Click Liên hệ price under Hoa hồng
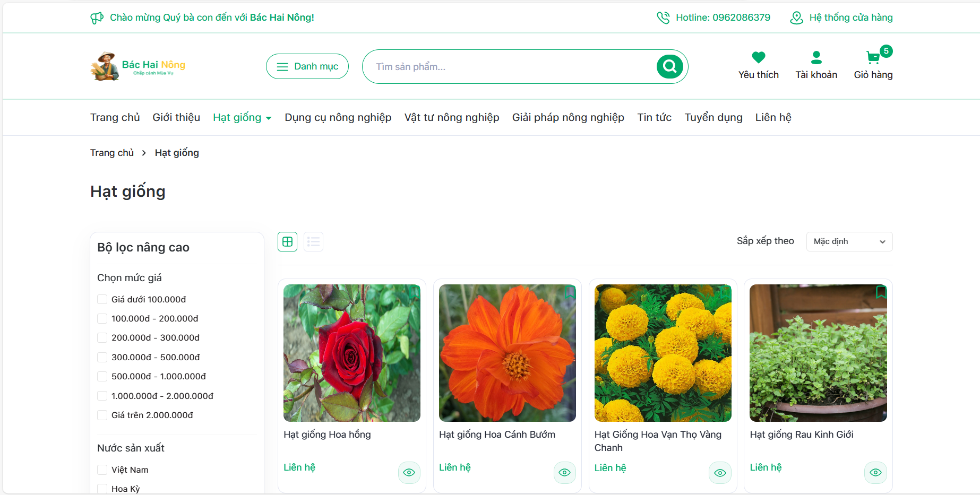This screenshot has width=980, height=495. tap(299, 467)
